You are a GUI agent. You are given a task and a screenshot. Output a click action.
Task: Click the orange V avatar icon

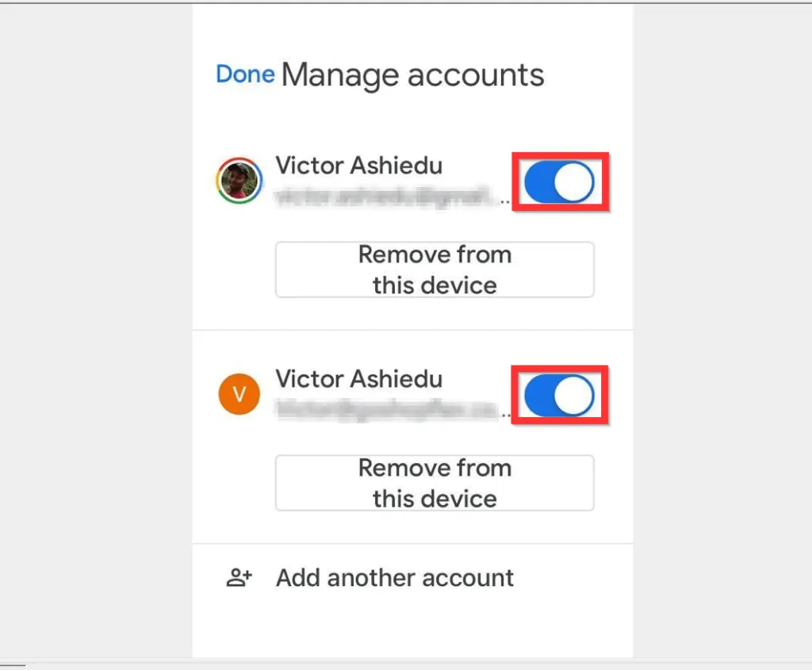(239, 394)
